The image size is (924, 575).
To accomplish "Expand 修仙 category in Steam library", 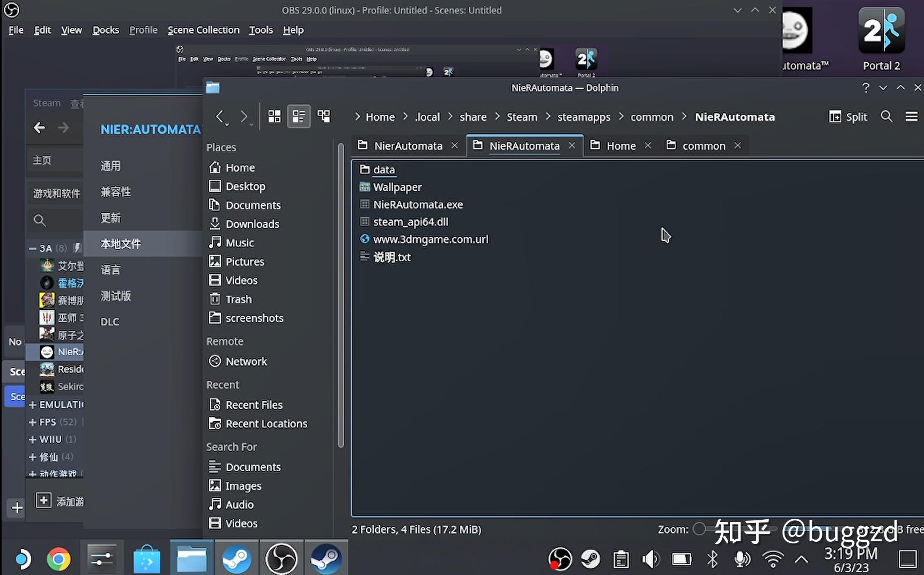I will tap(33, 457).
